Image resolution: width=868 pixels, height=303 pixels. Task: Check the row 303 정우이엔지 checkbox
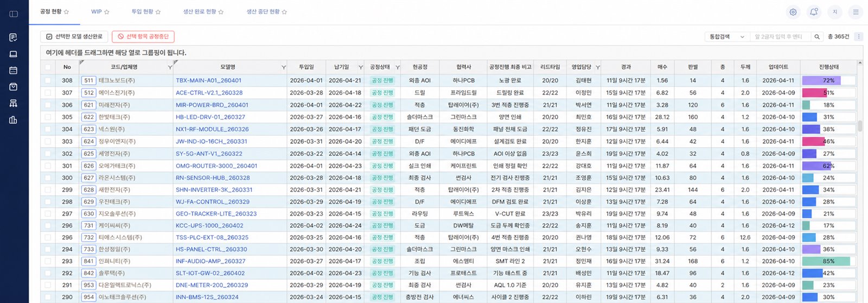click(48, 141)
